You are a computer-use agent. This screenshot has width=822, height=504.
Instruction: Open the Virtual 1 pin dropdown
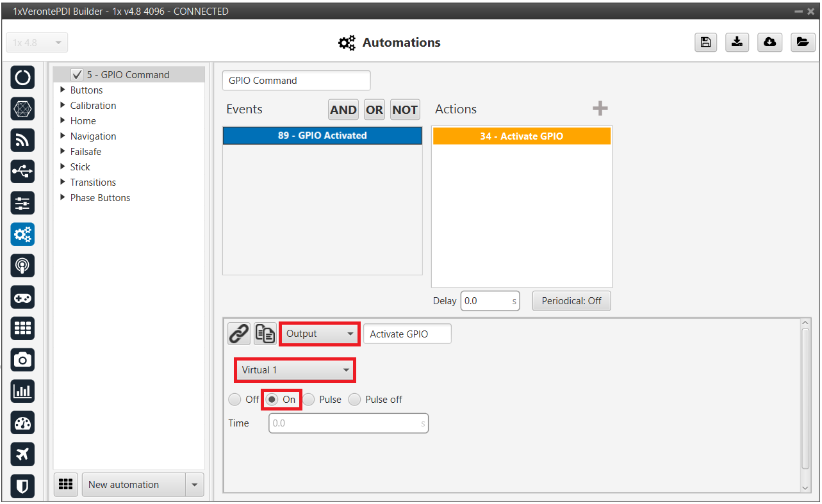[x=295, y=370]
